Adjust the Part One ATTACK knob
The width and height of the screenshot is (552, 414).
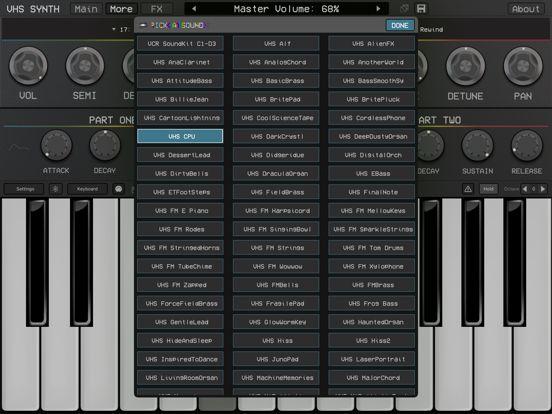(56, 145)
